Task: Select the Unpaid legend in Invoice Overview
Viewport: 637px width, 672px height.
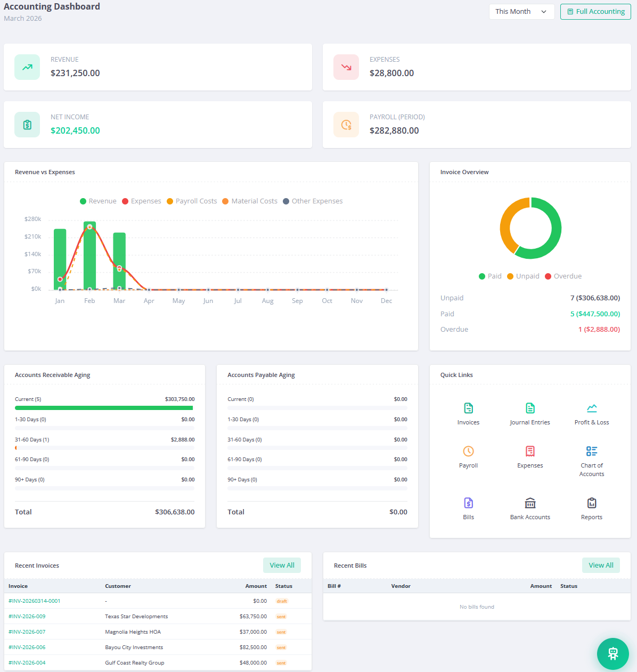Action: pyautogui.click(x=523, y=276)
